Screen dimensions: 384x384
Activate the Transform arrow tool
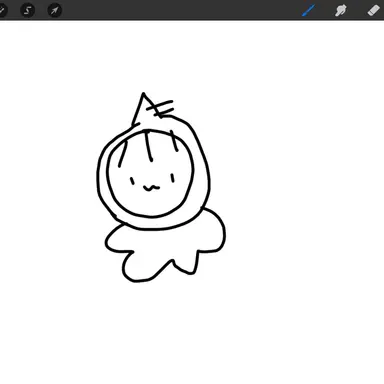point(55,10)
